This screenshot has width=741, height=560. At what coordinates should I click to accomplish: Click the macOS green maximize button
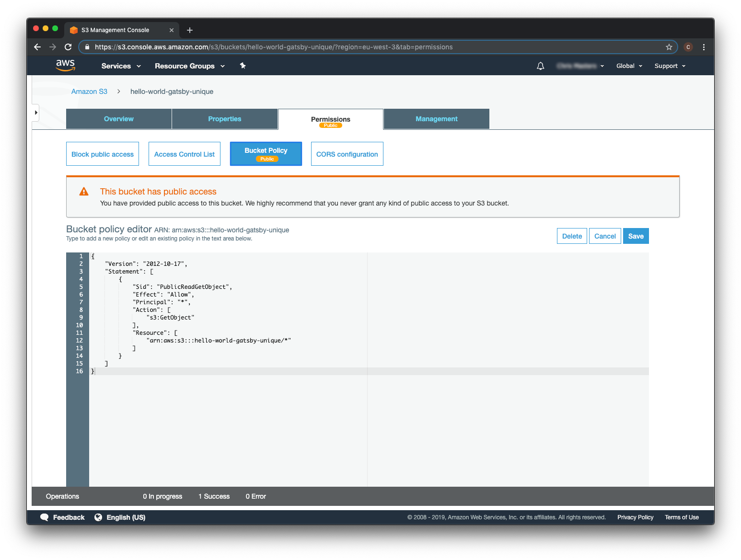55,29
